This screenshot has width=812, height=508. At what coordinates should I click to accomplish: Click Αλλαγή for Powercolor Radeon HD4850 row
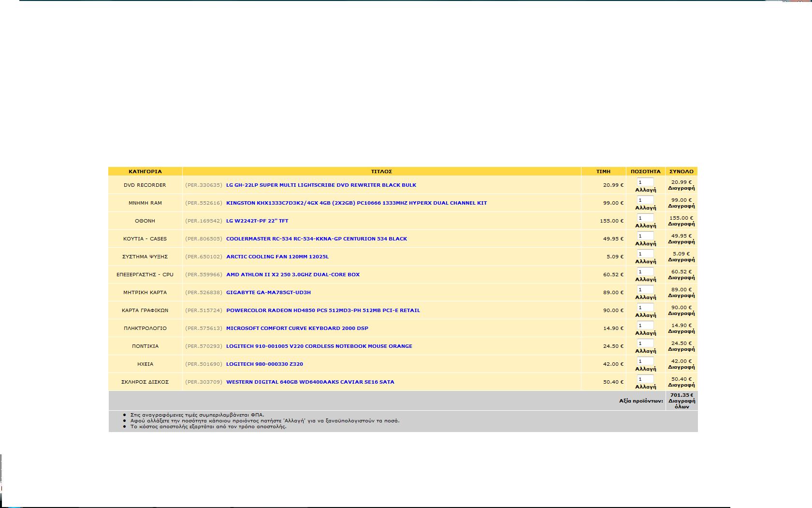(645, 315)
